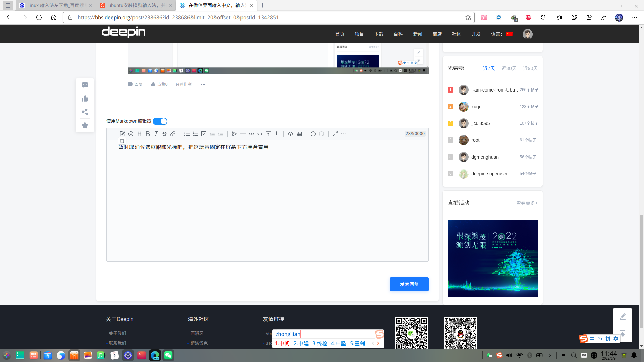Switch honor board to 近30天 tab
This screenshot has width=644, height=362.
click(509, 68)
